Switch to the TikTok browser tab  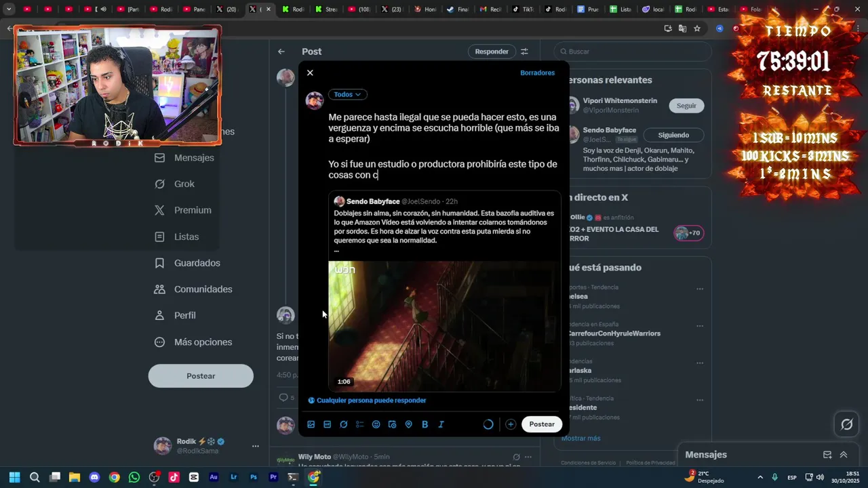click(x=524, y=9)
